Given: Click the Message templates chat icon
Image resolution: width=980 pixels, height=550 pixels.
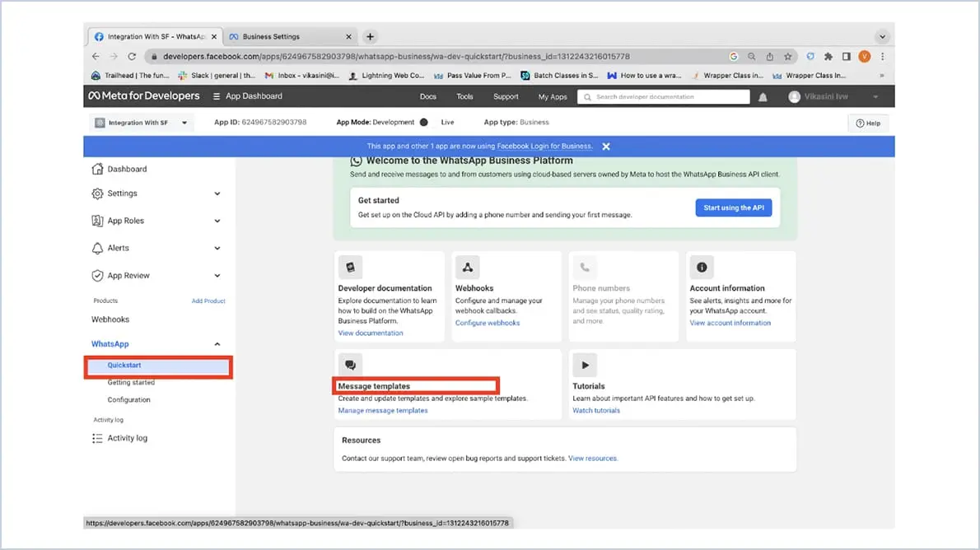Looking at the screenshot, I should pos(350,365).
